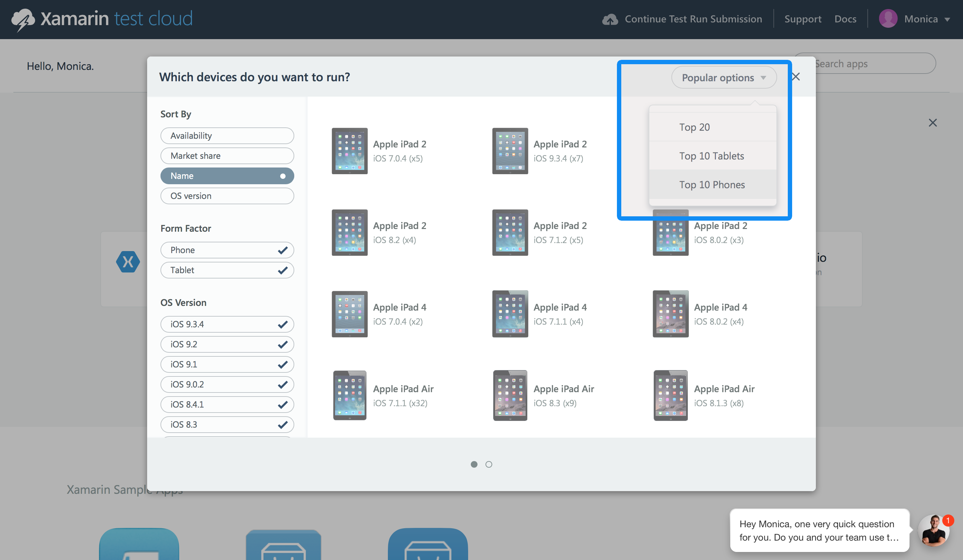The width and height of the screenshot is (963, 560).
Task: Open first Xamarin sample app icon
Action: point(139,544)
